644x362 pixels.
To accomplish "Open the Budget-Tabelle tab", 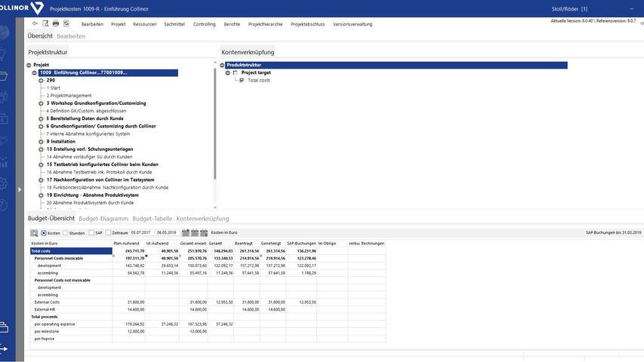I will click(x=151, y=219).
